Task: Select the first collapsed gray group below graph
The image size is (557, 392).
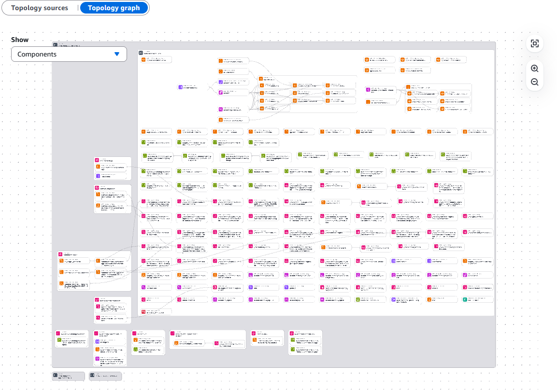Action: click(x=68, y=376)
